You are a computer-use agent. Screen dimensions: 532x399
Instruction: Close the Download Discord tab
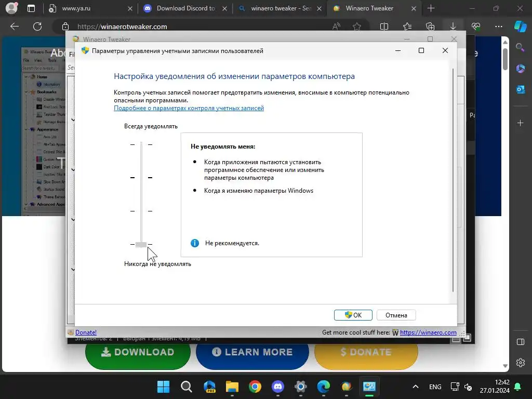(x=224, y=9)
